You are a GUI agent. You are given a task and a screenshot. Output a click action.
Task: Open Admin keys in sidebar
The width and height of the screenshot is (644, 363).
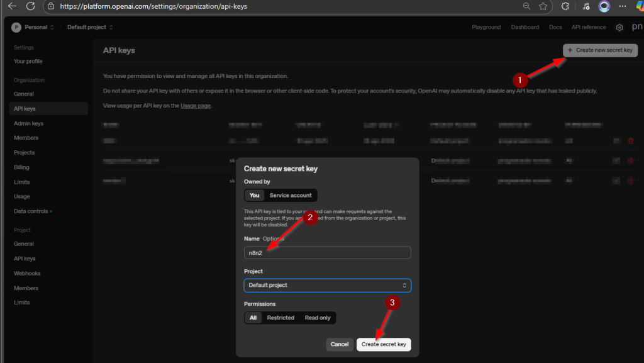tap(28, 123)
